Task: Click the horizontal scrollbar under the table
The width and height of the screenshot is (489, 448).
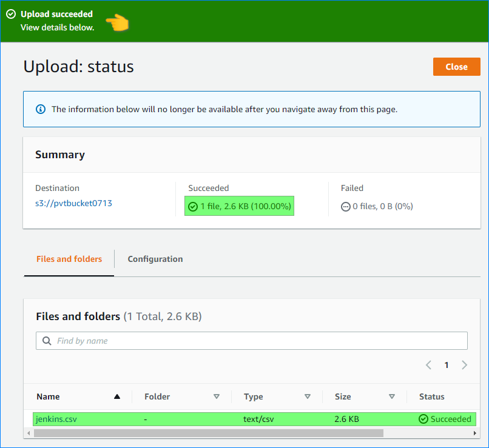Action: [208, 433]
